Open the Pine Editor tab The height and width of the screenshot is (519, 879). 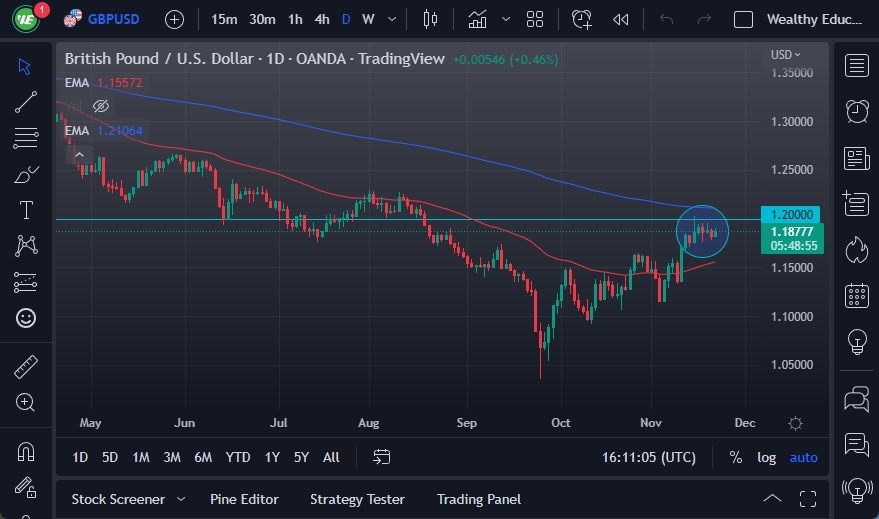(244, 499)
